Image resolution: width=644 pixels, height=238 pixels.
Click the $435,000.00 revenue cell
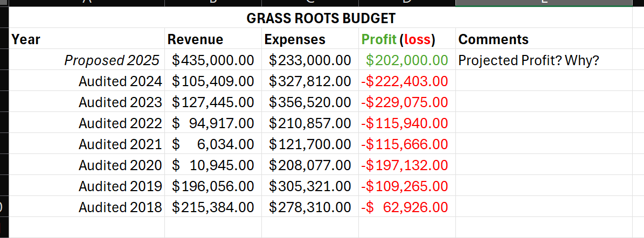213,60
